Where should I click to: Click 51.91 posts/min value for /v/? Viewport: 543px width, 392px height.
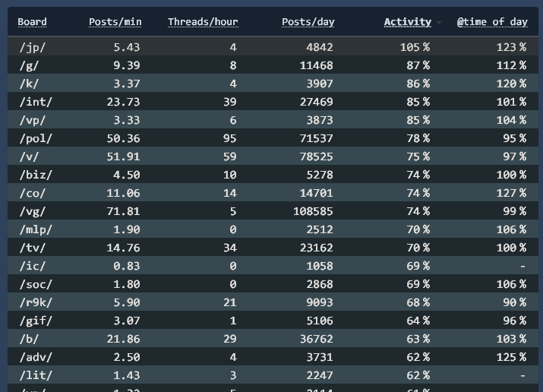click(x=123, y=156)
